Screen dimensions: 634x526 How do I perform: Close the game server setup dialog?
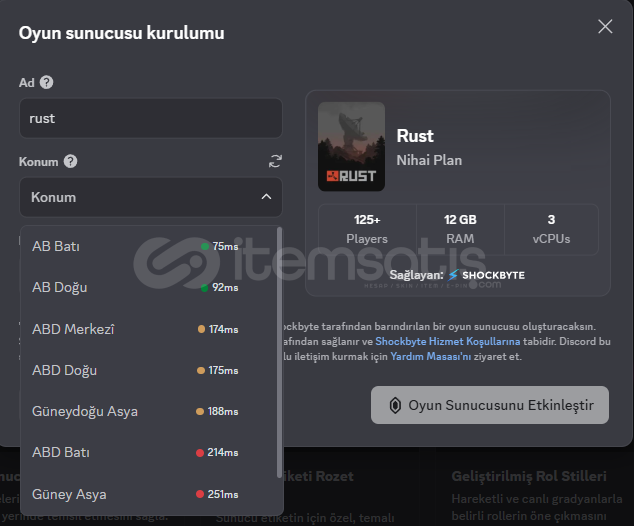click(605, 27)
